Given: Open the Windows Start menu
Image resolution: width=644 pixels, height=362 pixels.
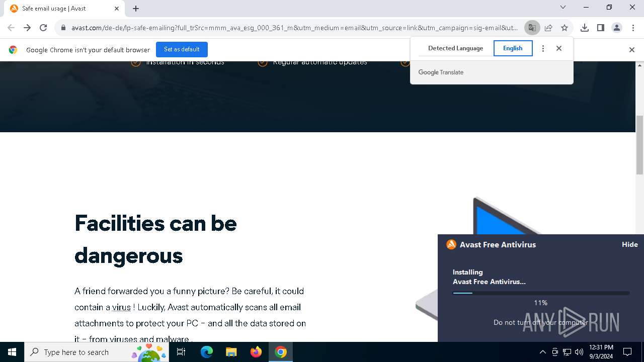Looking at the screenshot, I should tap(12, 352).
